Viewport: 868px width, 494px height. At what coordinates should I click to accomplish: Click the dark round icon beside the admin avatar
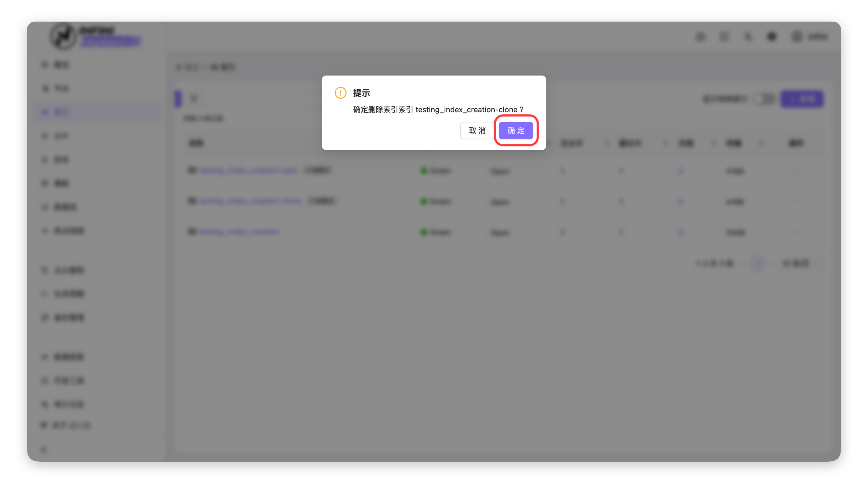click(x=772, y=36)
